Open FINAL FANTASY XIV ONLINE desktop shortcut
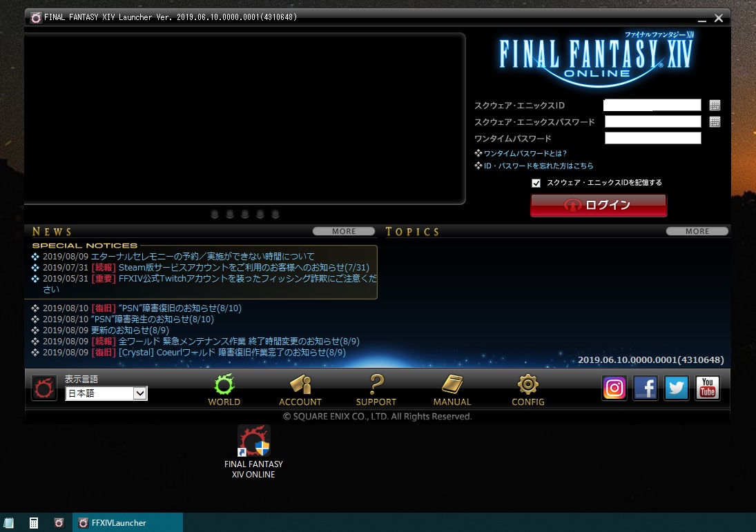The image size is (756, 532). pos(253,452)
